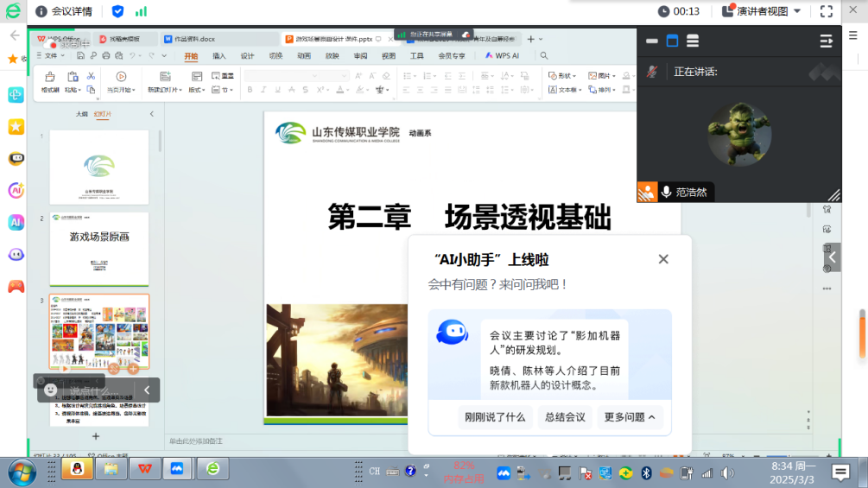Select slide 1 thumbnail

pyautogui.click(x=99, y=167)
